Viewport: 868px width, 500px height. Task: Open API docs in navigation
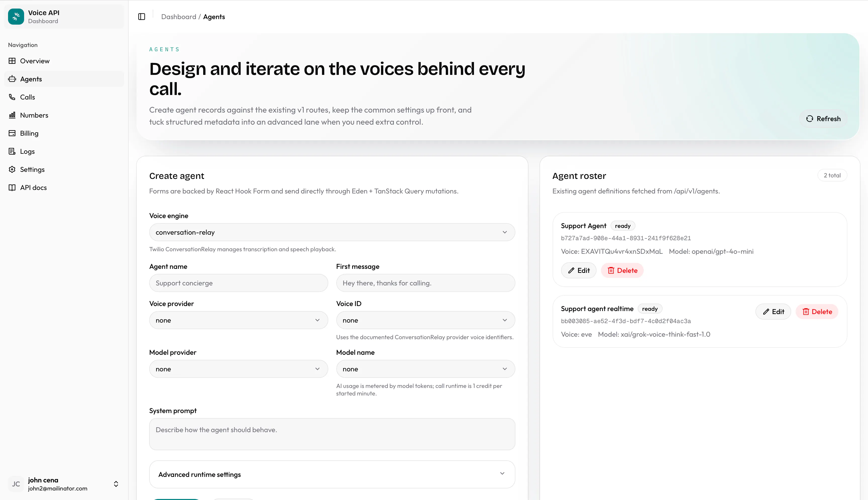[64, 187]
